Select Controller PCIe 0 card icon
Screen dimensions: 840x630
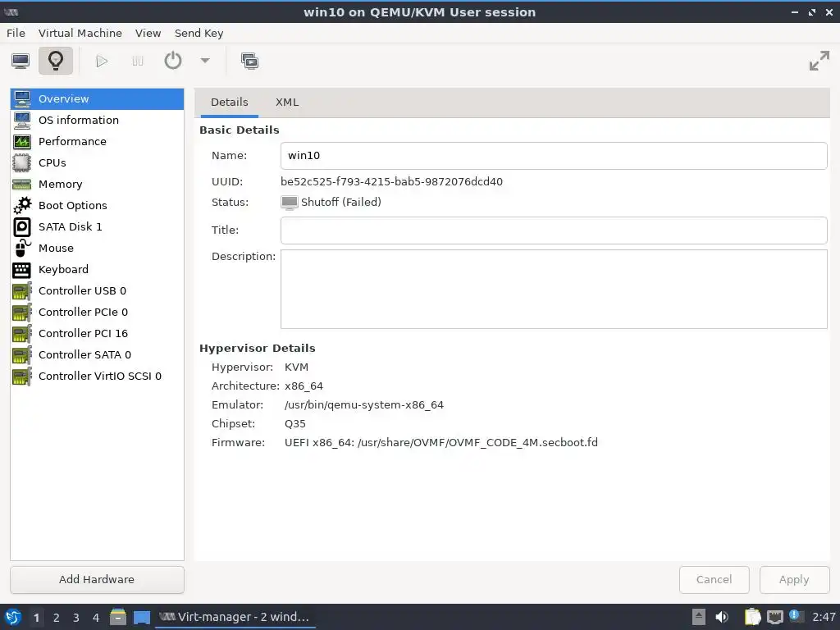pyautogui.click(x=22, y=313)
